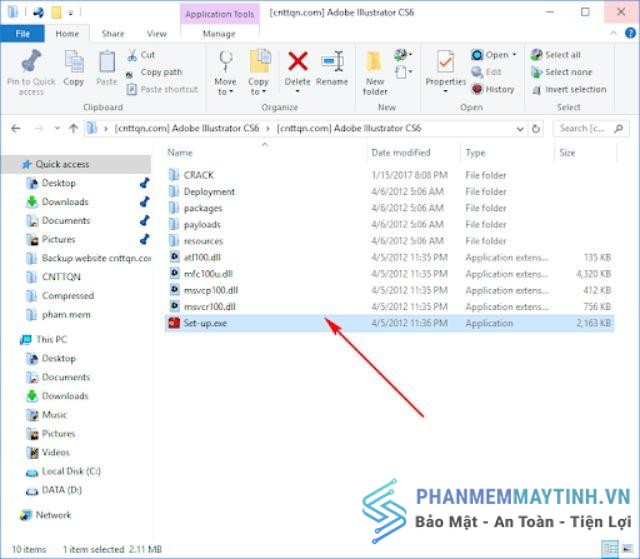The image size is (640, 559).
Task: Click the Refresh button by address bar
Action: pyautogui.click(x=536, y=129)
